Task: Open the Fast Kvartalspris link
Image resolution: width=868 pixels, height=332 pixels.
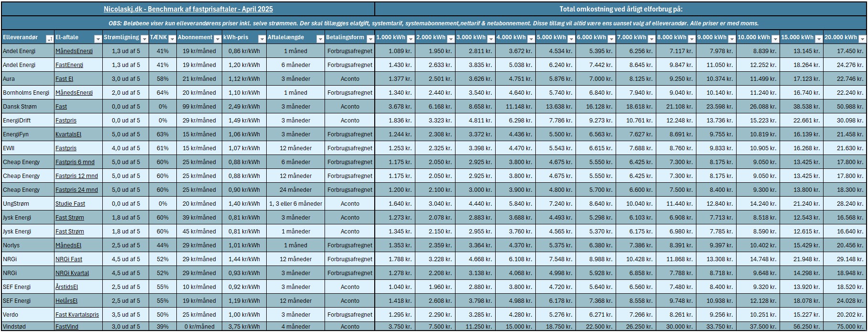Action: [77, 315]
